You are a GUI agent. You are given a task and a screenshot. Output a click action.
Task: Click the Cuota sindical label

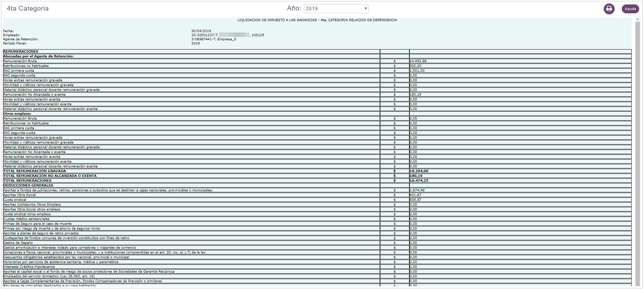[15, 200]
